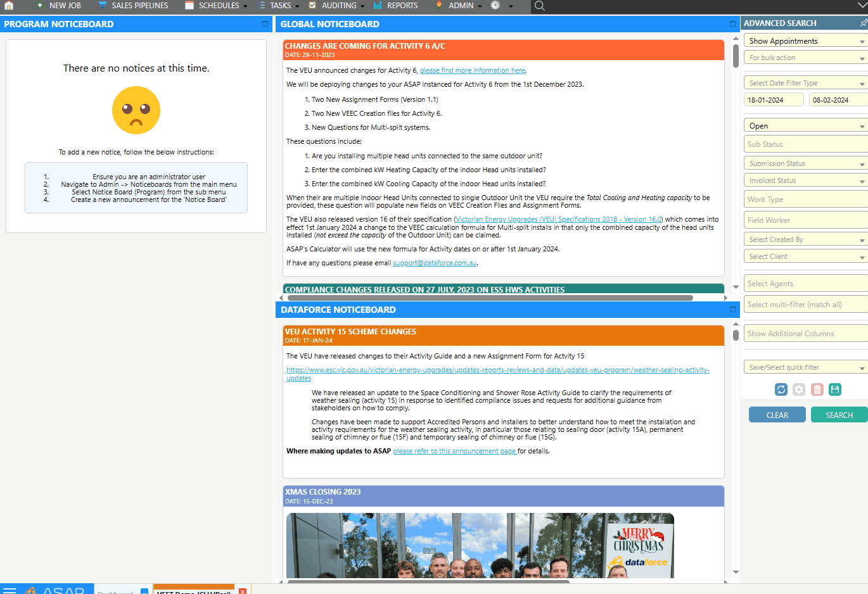The width and height of the screenshot is (868, 594).
Task: Open the Admin menu
Action: tap(458, 6)
